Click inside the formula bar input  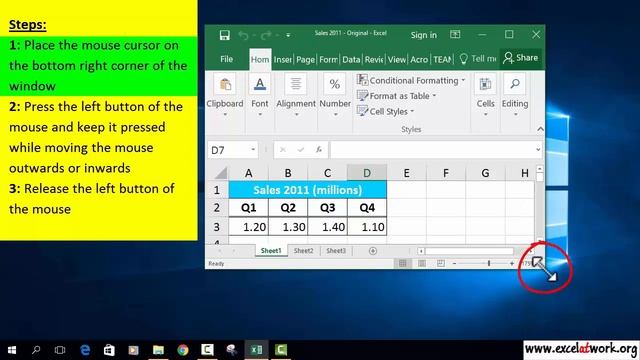point(432,150)
